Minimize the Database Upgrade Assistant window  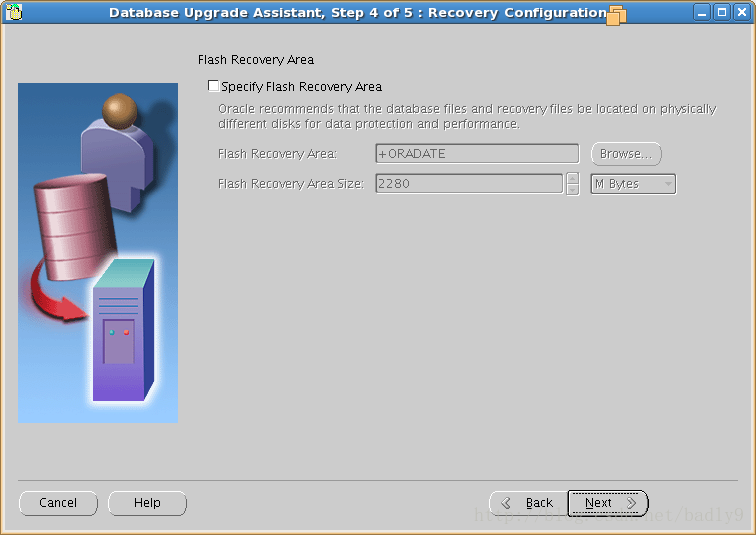tap(702, 12)
